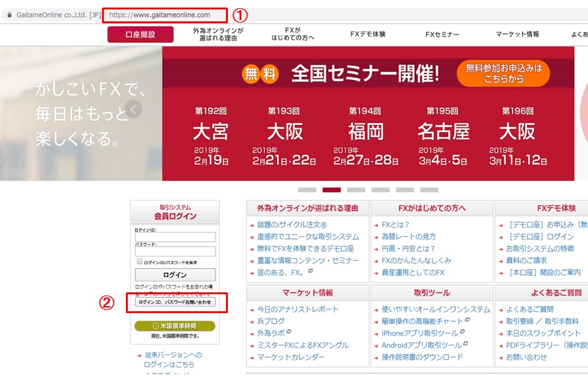Open 今日のアナリストレポート link
This screenshot has width=588, height=376.
tap(298, 309)
